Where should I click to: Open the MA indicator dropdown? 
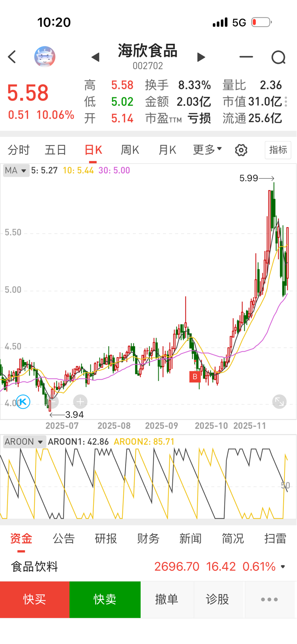click(x=16, y=171)
